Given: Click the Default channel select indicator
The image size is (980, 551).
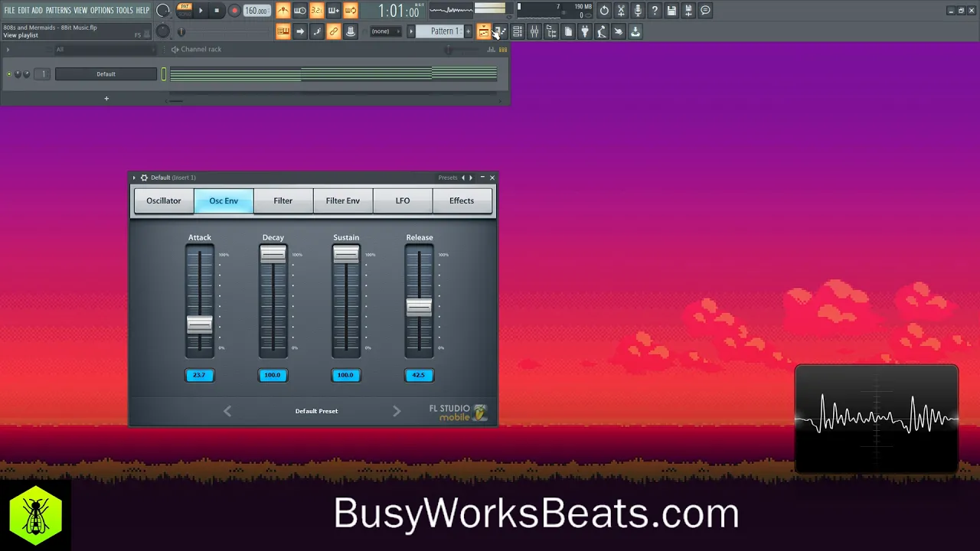Looking at the screenshot, I should tap(163, 74).
